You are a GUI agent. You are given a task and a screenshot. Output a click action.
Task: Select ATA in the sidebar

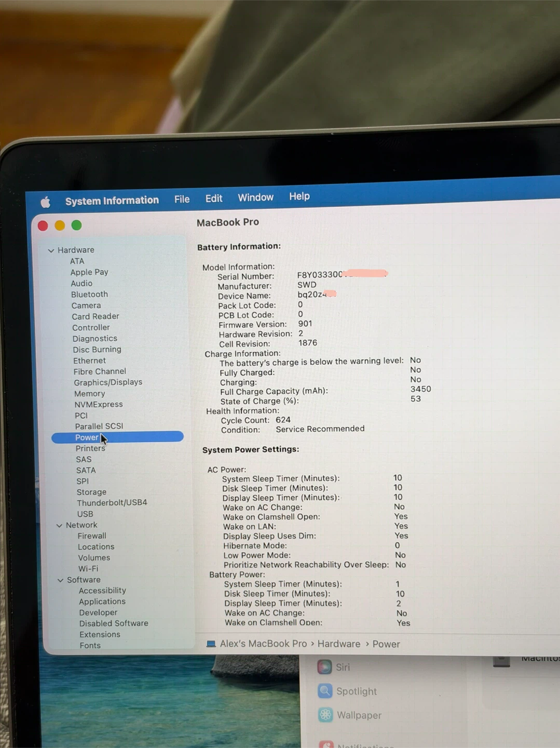tap(77, 261)
